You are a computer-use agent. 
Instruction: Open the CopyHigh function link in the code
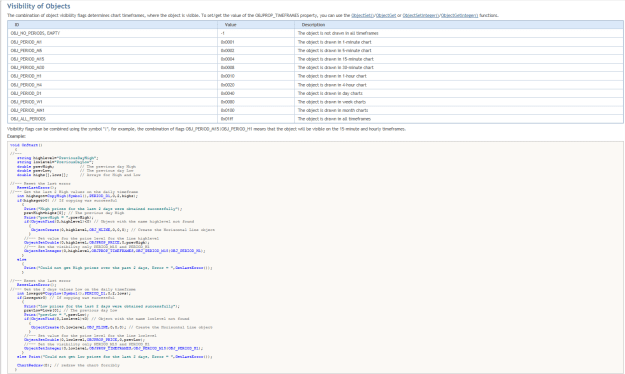click(57, 196)
